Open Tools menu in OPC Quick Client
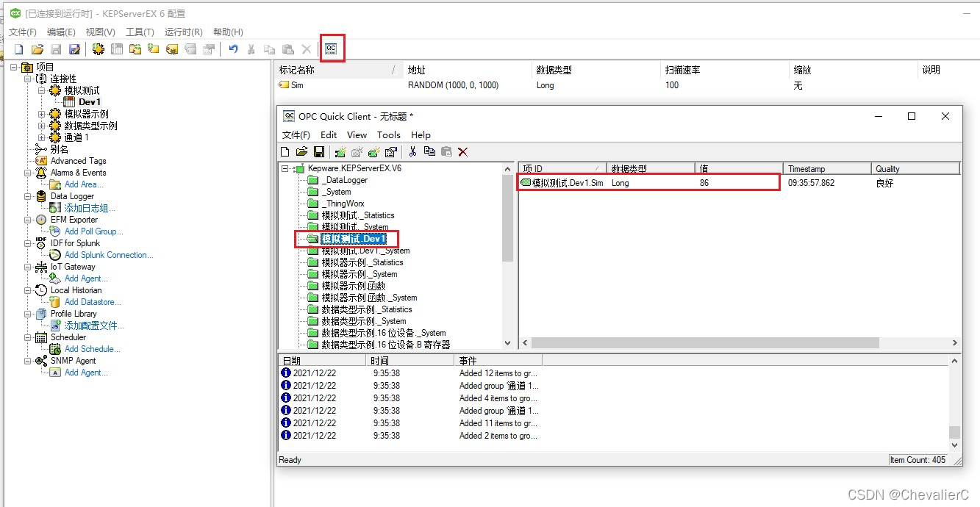Image resolution: width=980 pixels, height=507 pixels. coord(389,134)
